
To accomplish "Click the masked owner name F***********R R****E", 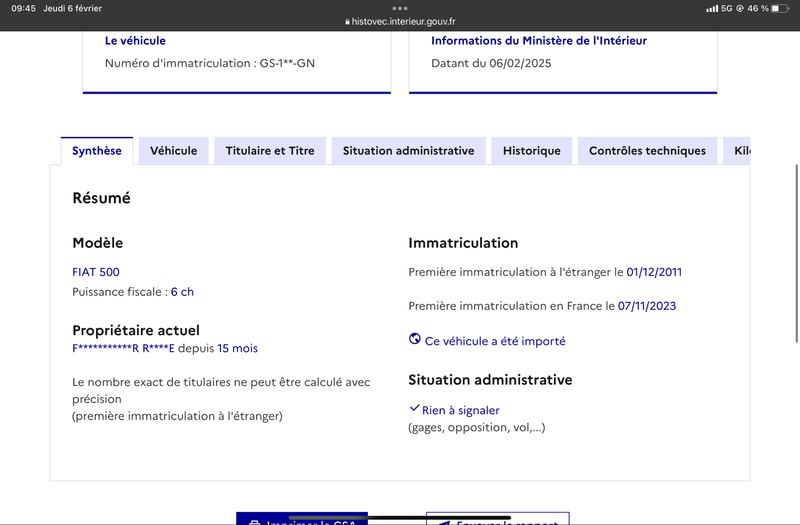I will click(123, 348).
